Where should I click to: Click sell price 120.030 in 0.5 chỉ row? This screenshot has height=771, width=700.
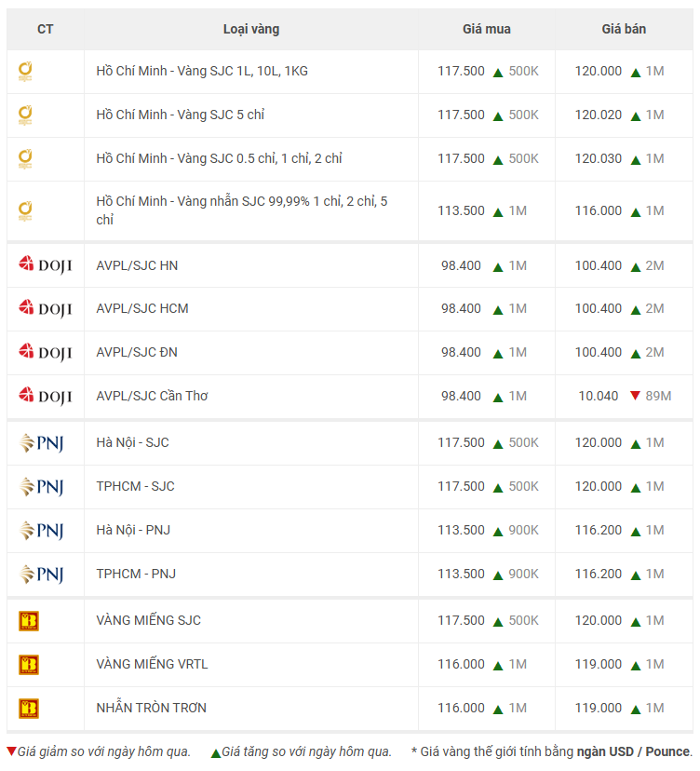tap(599, 159)
